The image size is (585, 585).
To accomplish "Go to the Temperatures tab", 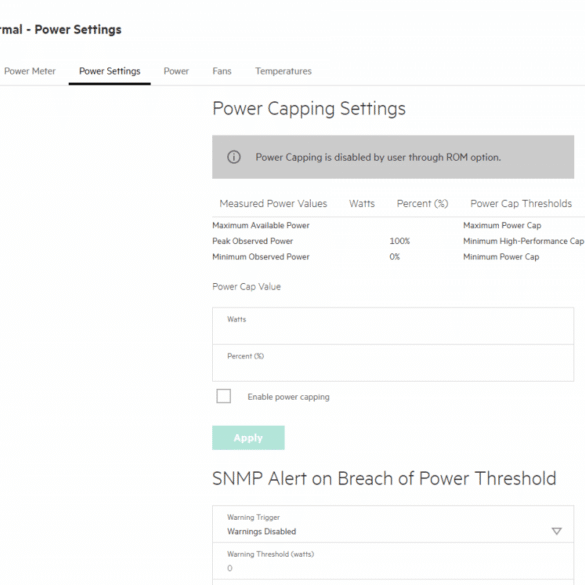I will click(283, 71).
